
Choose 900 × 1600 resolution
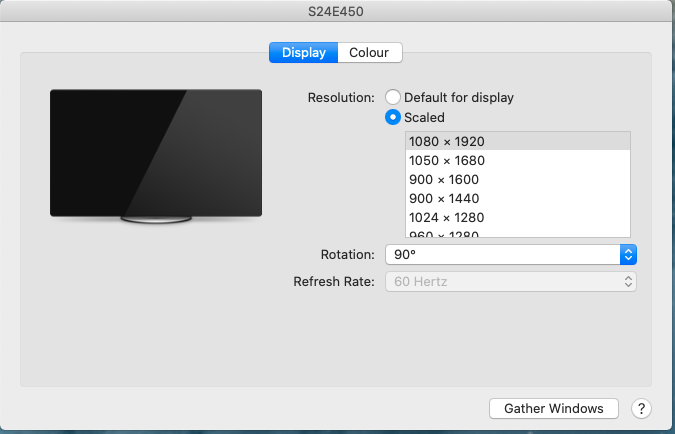[x=518, y=179]
